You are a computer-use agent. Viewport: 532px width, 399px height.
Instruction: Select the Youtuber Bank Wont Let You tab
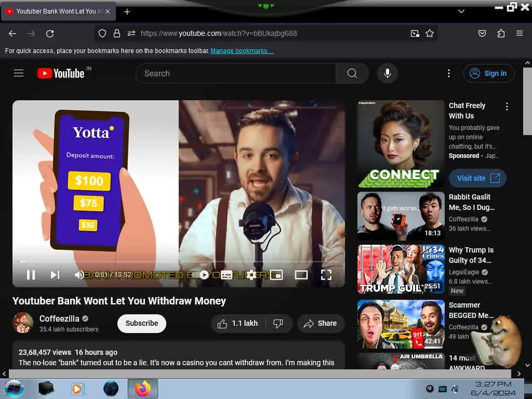[58, 11]
